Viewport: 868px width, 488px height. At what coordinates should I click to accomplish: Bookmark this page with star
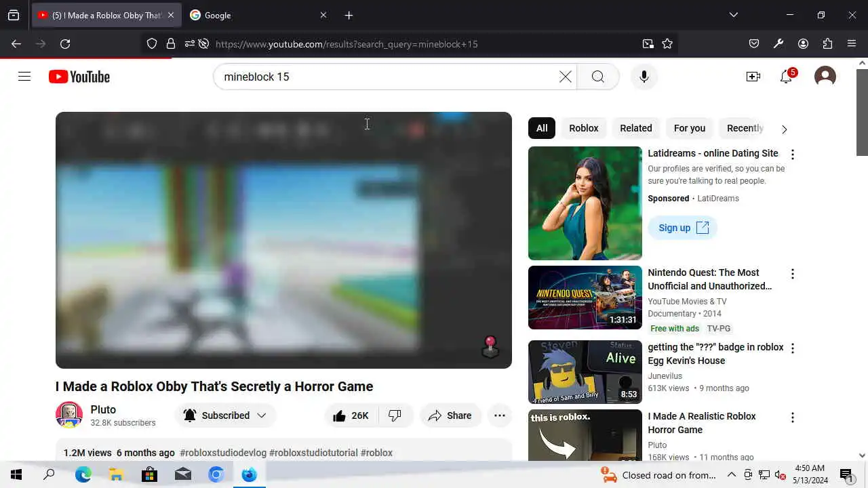click(x=667, y=43)
